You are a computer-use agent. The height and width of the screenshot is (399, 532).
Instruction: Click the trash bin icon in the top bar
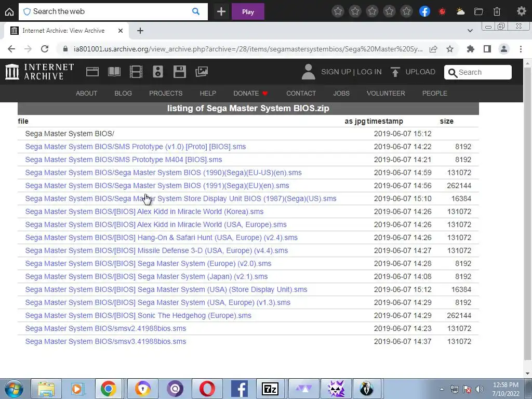[x=497, y=11]
